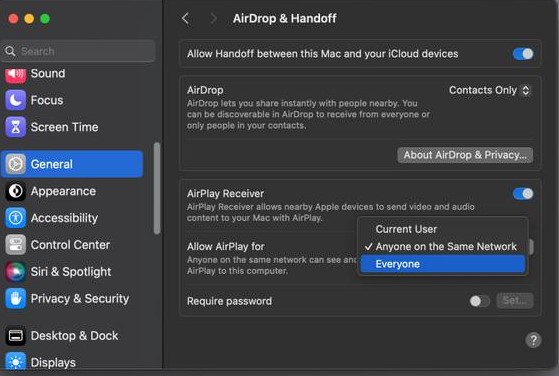The width and height of the screenshot is (559, 376).
Task: Click the Privacy & Security hand icon
Action: click(x=15, y=299)
